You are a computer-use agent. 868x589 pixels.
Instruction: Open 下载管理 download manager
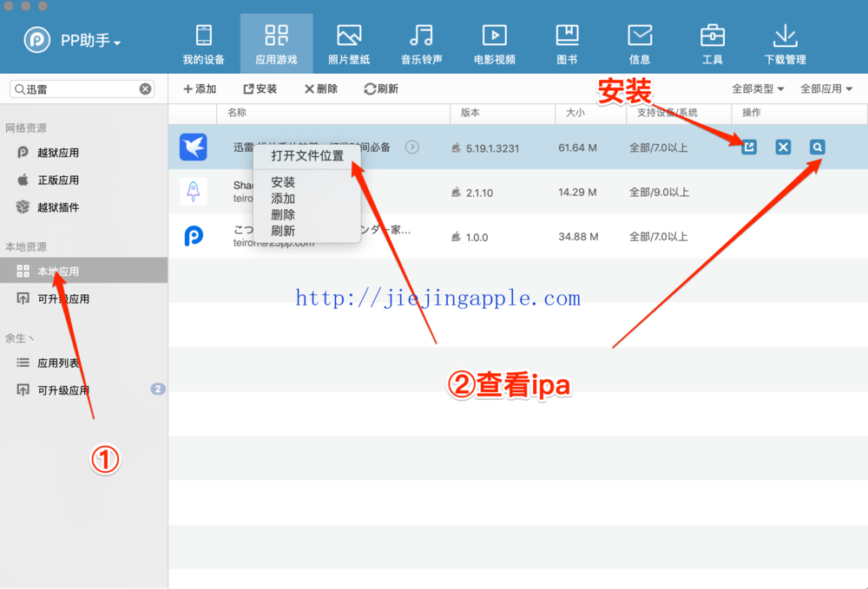click(x=785, y=45)
